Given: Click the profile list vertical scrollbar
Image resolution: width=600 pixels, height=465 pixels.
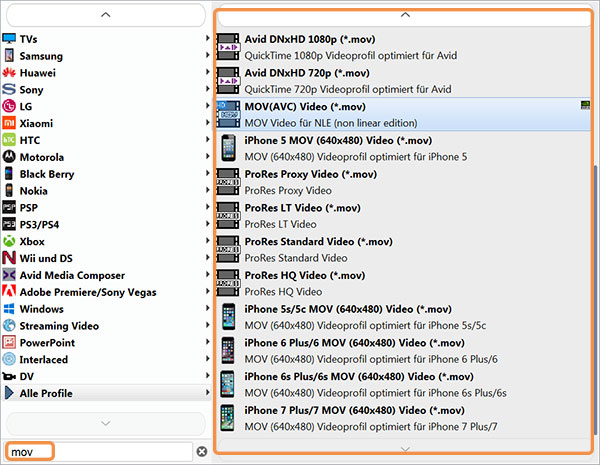Looking at the screenshot, I should [595, 300].
